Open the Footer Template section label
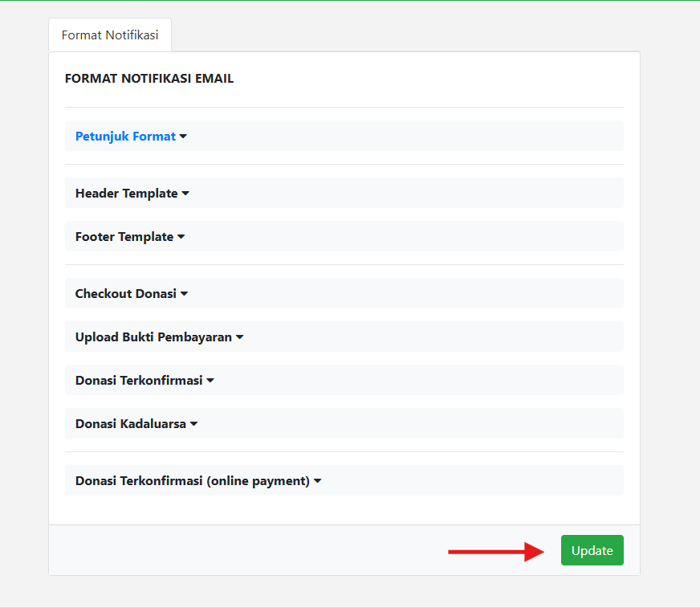700x608 pixels. click(x=124, y=237)
